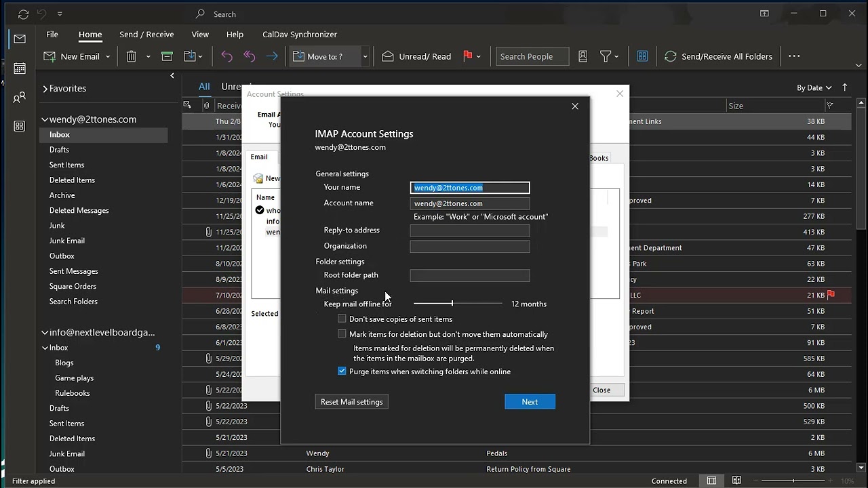Expand the Favorites section

[x=45, y=88]
